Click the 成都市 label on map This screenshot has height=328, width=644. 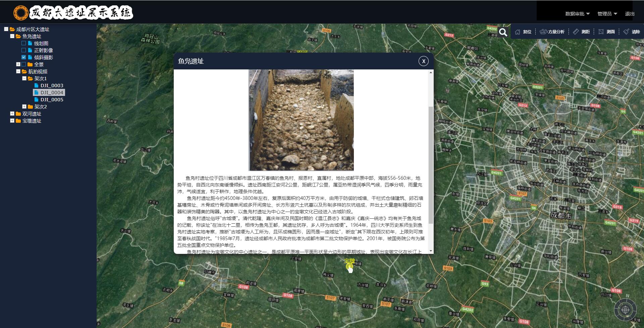pyautogui.click(x=561, y=215)
